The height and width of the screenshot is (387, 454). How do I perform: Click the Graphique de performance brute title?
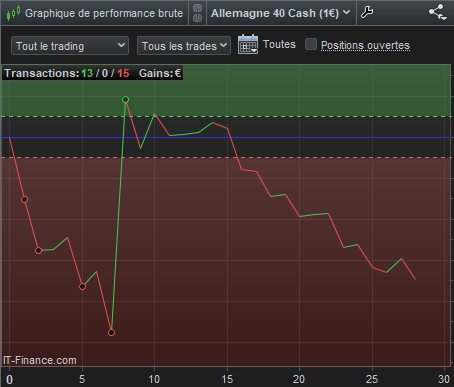click(x=104, y=13)
